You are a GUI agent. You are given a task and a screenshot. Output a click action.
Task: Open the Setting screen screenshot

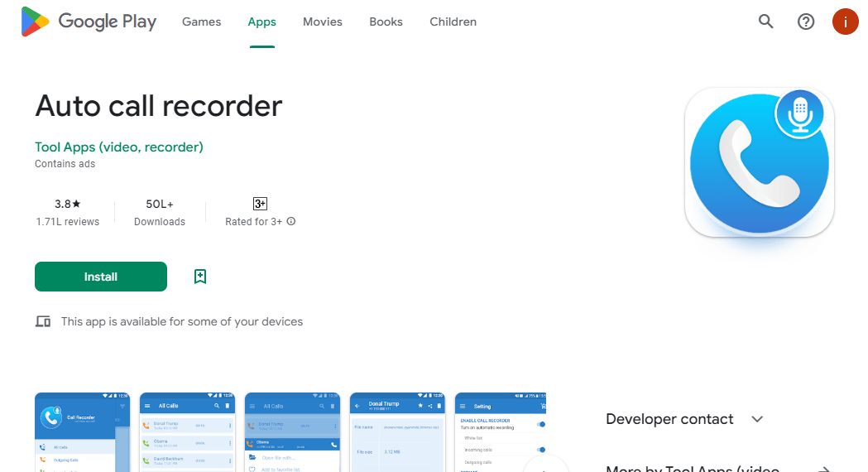(x=501, y=432)
